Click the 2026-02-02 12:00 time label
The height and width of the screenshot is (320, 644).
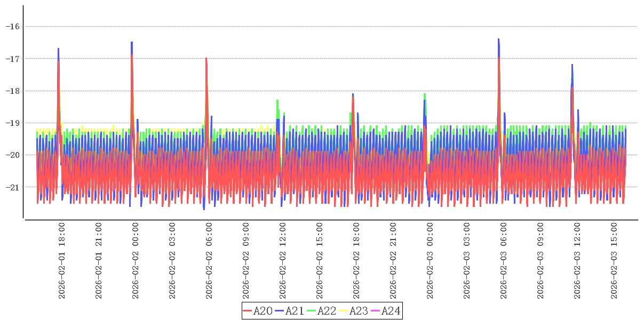click(283, 261)
